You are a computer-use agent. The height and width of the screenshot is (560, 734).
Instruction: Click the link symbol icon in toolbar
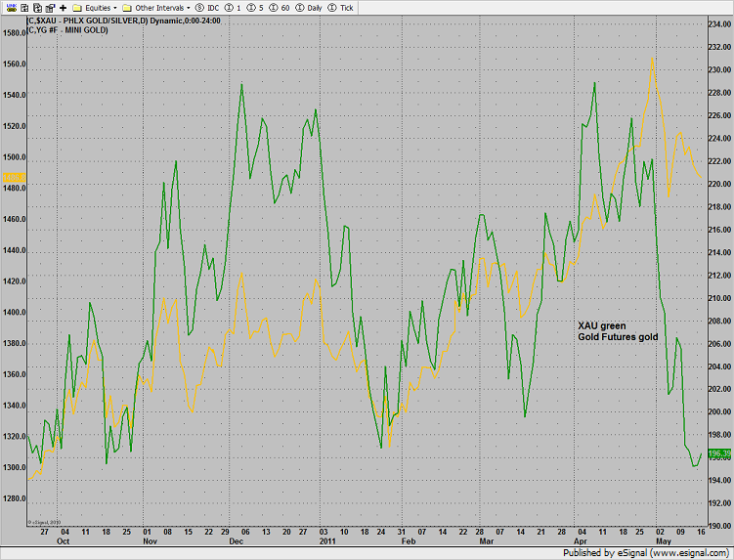pos(12,8)
